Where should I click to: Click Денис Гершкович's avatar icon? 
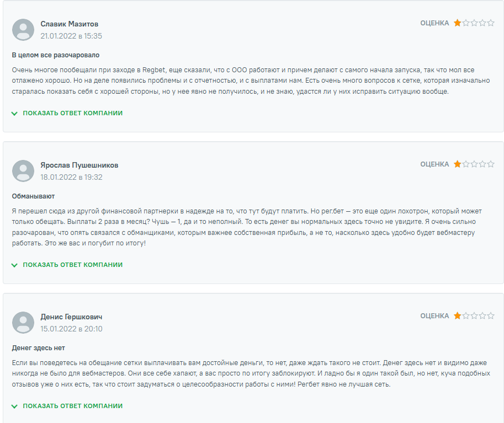pos(23,323)
